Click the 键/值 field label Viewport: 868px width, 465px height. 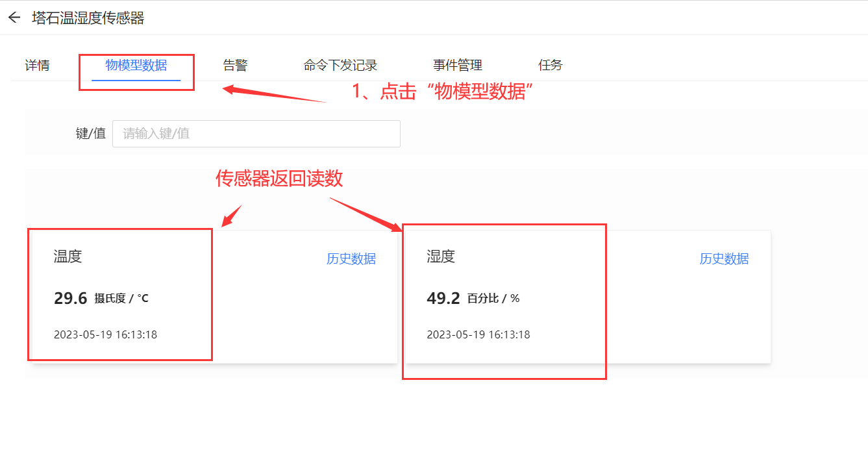[x=91, y=134]
